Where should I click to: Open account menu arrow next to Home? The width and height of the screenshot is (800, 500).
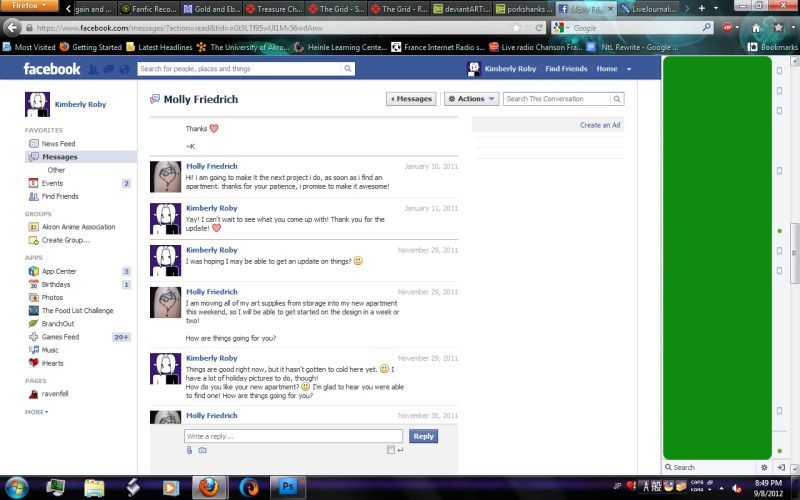[629, 69]
